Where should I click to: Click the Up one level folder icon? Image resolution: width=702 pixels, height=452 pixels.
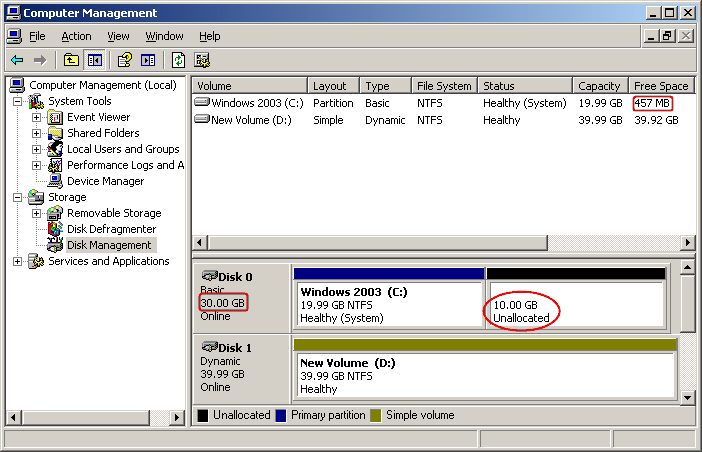[x=71, y=60]
